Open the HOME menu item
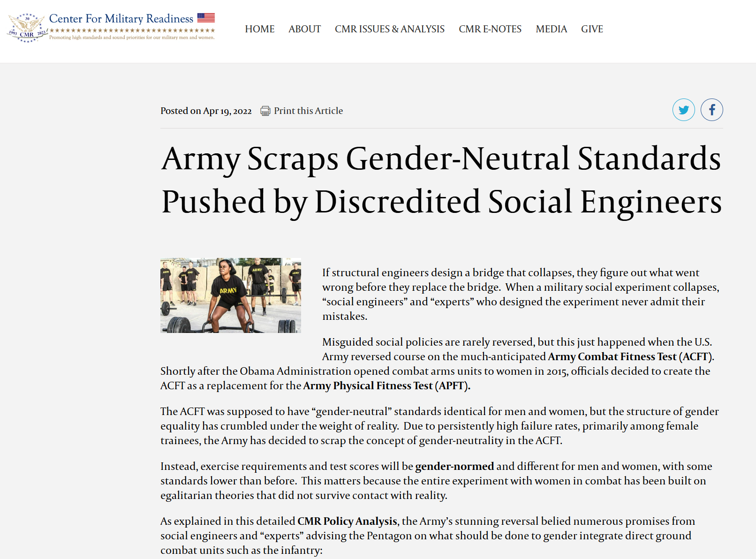 pyautogui.click(x=260, y=29)
